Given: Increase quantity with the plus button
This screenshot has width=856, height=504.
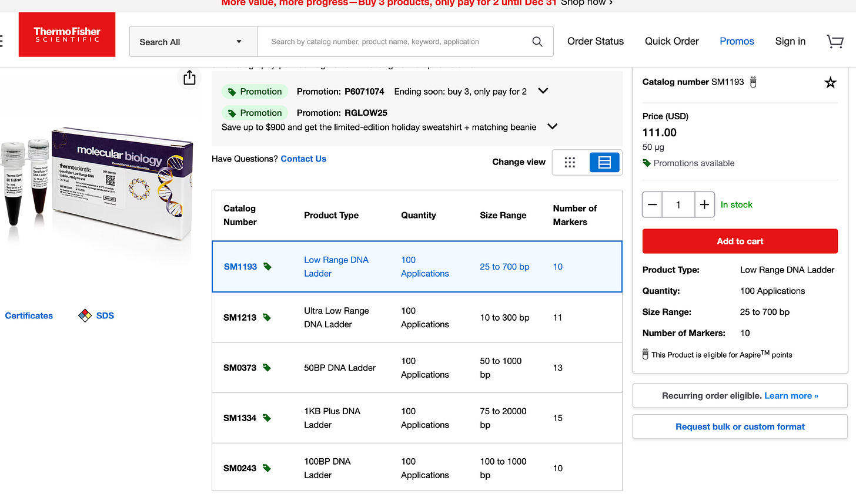Looking at the screenshot, I should [704, 204].
